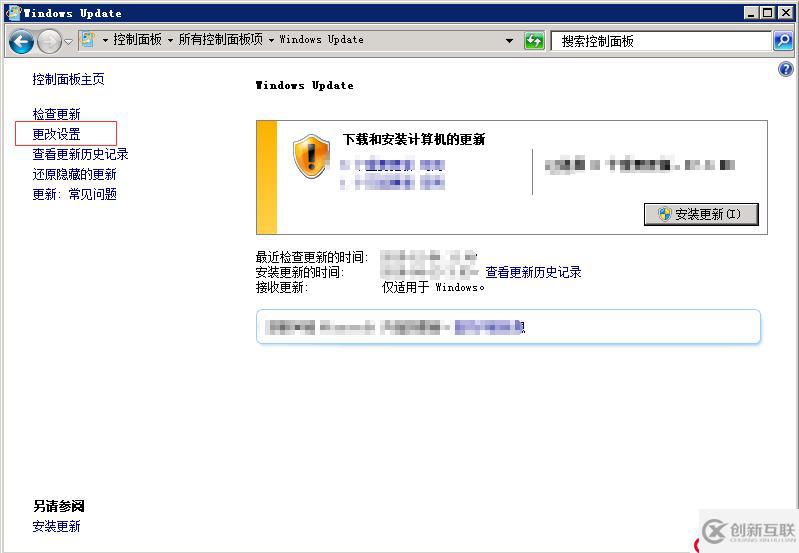Image resolution: width=799 pixels, height=553 pixels.
Task: Open help via the blue question mark
Action: pos(786,69)
